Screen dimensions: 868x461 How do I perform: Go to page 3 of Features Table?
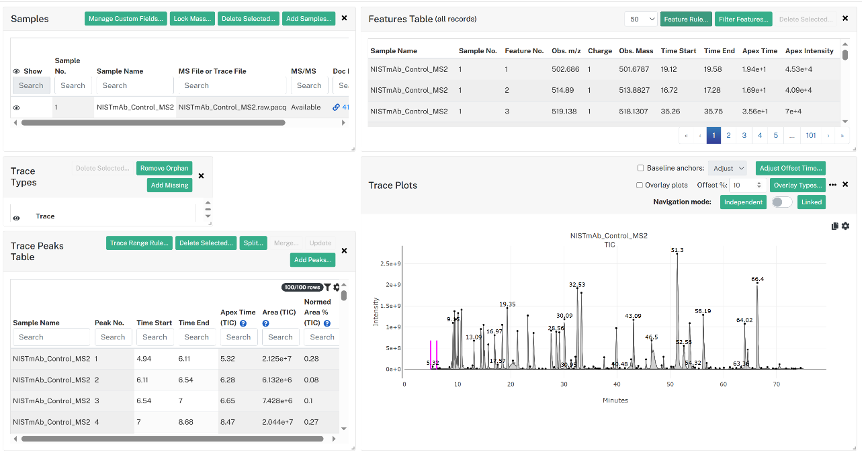744,135
